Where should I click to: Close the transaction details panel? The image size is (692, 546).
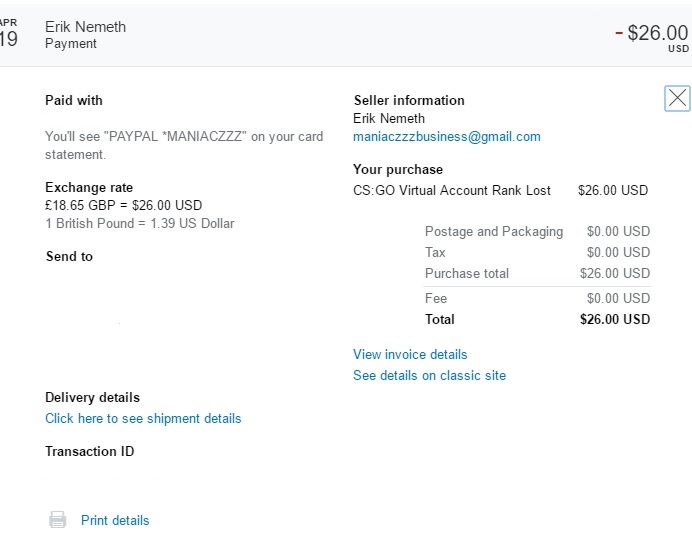click(677, 98)
